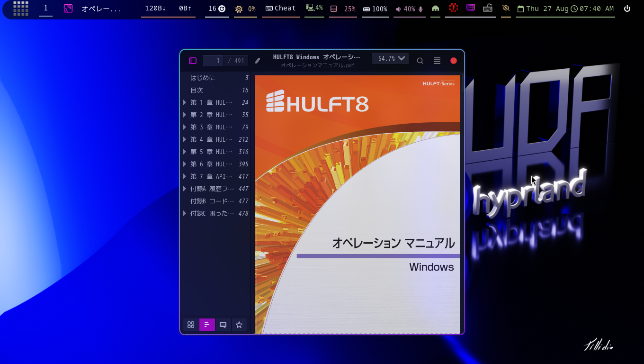The height and width of the screenshot is (364, 644).
Task: Click the active window icon in bar
Action: click(x=68, y=9)
